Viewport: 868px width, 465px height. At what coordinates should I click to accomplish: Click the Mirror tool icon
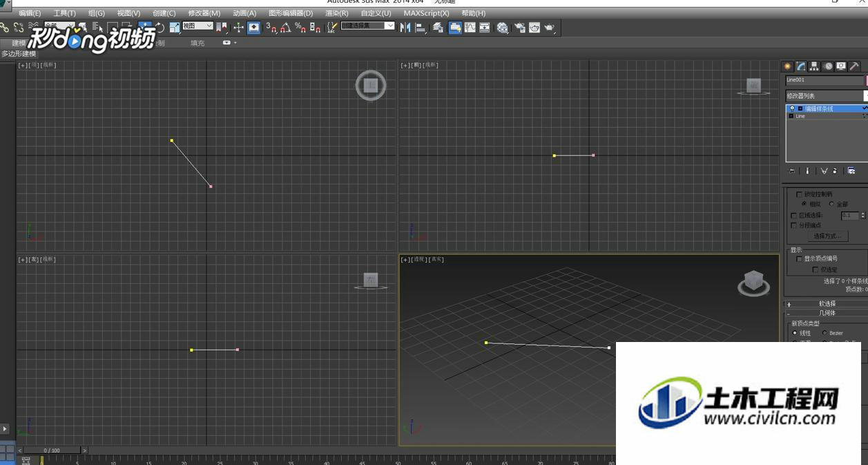pyautogui.click(x=405, y=27)
